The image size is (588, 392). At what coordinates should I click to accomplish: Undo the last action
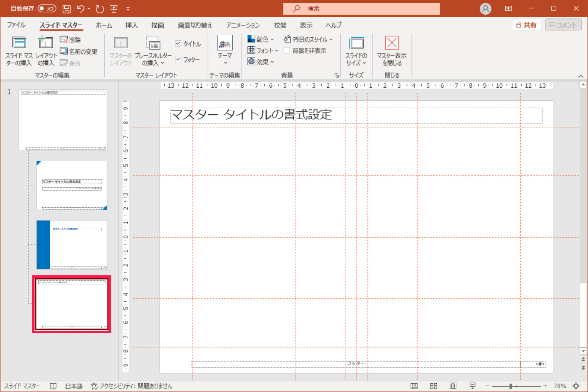[81, 8]
